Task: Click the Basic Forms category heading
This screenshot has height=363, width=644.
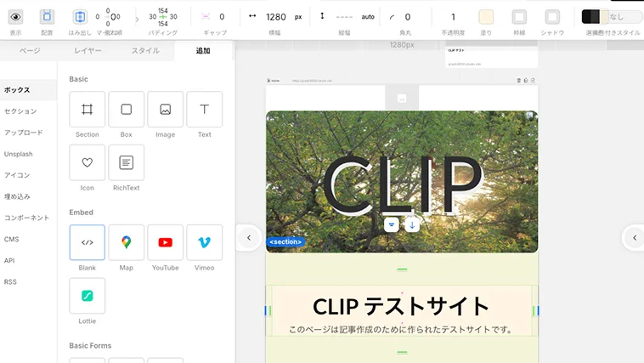Action: (90, 345)
